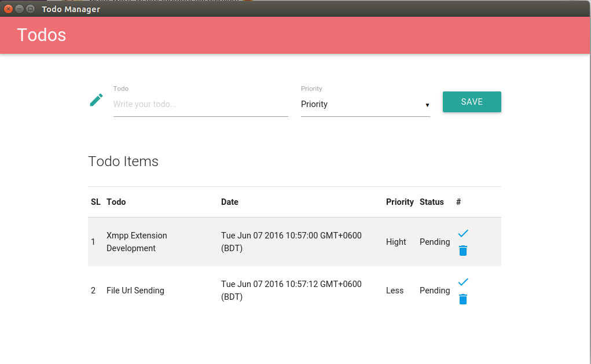Click the SL column header
Image resolution: width=591 pixels, height=364 pixels.
96,201
